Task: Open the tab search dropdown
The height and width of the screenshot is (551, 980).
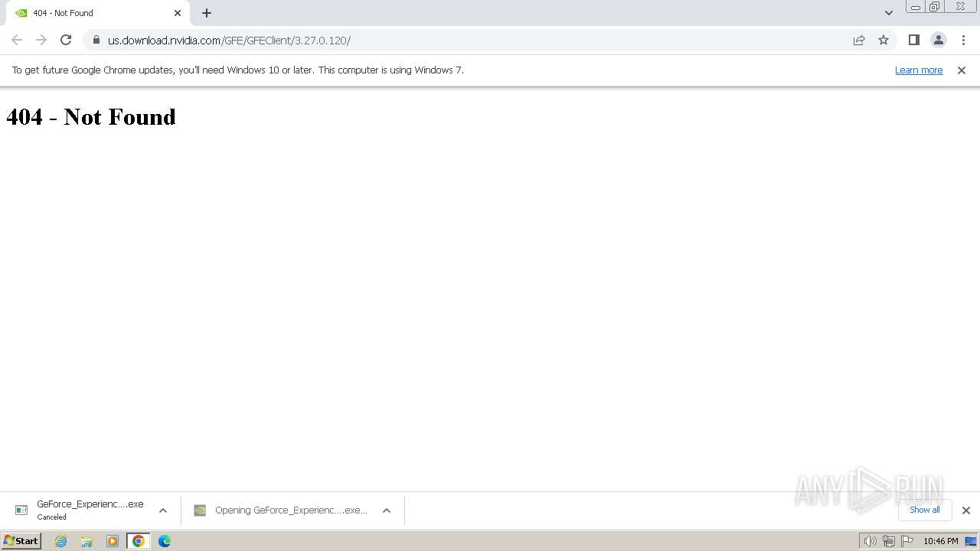Action: (x=889, y=13)
